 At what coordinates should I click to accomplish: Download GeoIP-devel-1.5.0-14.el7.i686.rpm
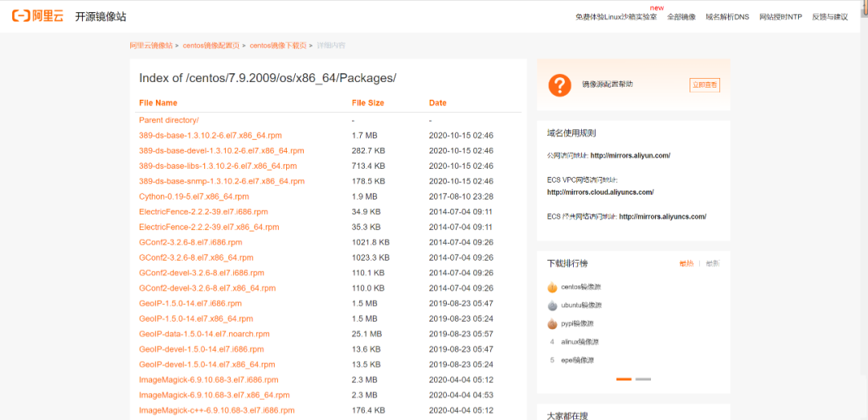202,349
